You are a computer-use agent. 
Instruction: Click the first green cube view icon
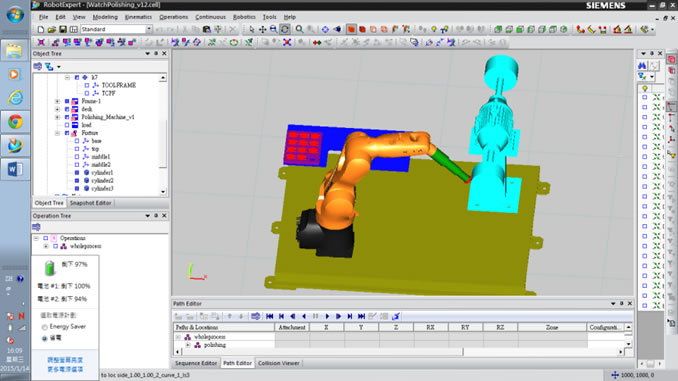498,29
